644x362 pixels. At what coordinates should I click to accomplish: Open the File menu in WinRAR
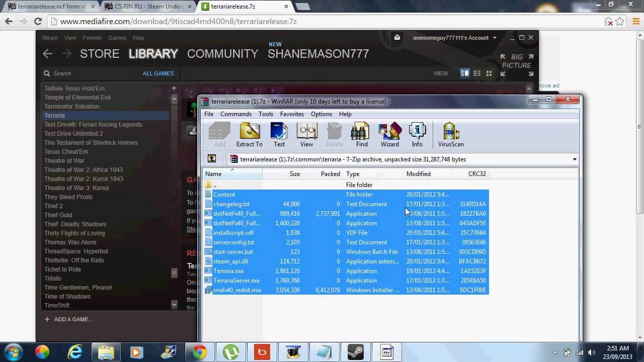click(x=209, y=114)
